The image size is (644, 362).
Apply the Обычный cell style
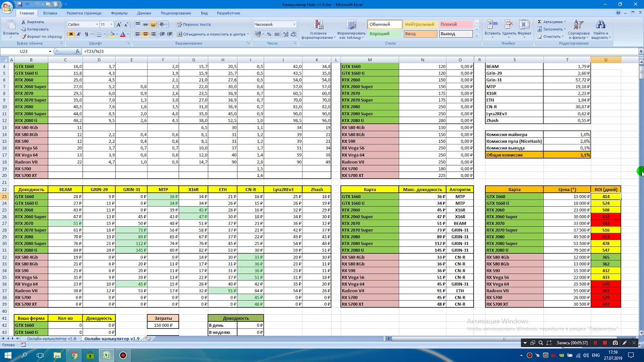click(x=385, y=24)
